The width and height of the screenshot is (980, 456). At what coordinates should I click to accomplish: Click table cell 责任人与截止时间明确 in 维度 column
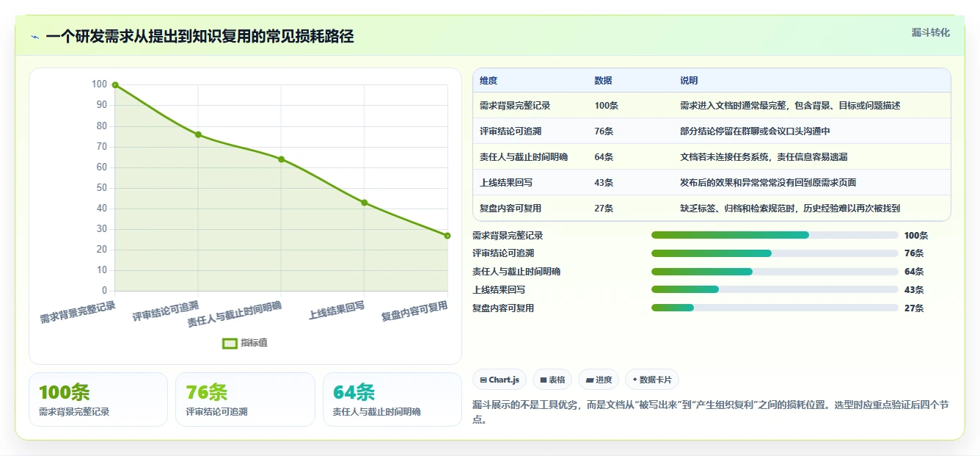click(524, 157)
